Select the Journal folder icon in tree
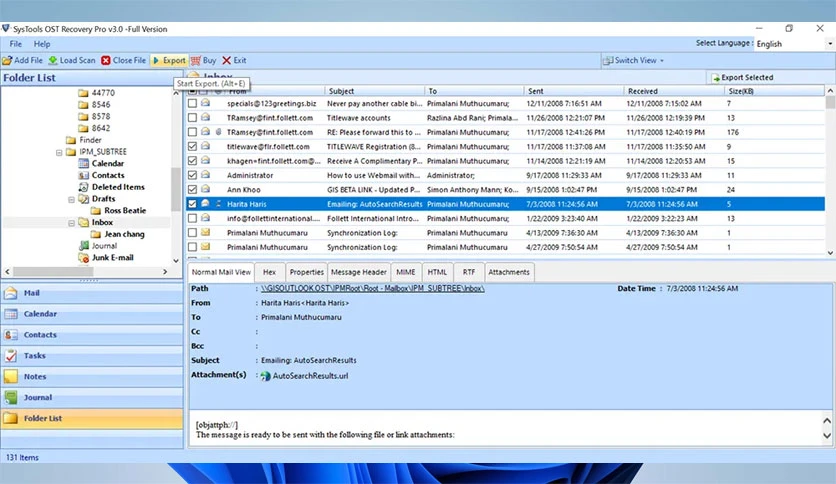This screenshot has height=484, width=836. (x=83, y=246)
